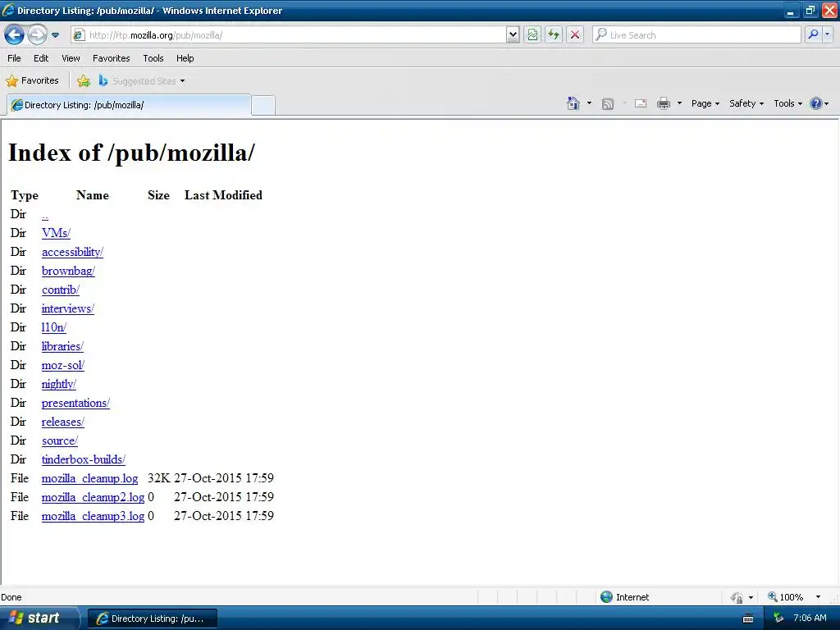Open the contrib/ directory link

pos(61,290)
